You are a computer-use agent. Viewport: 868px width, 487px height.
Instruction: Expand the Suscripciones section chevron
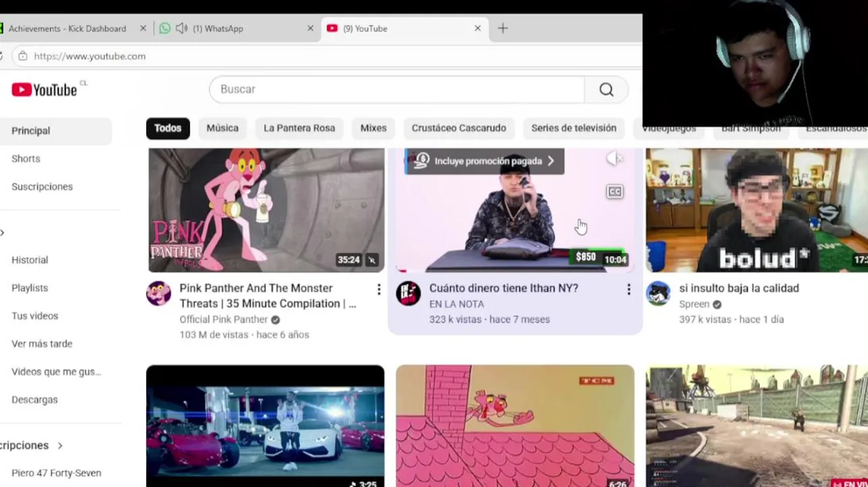[x=60, y=445]
